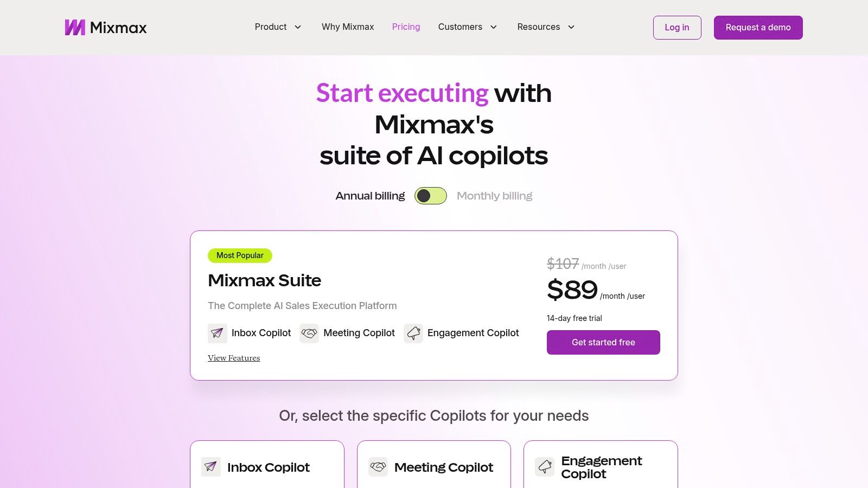
Task: Click the Most Popular badge
Action: (240, 255)
